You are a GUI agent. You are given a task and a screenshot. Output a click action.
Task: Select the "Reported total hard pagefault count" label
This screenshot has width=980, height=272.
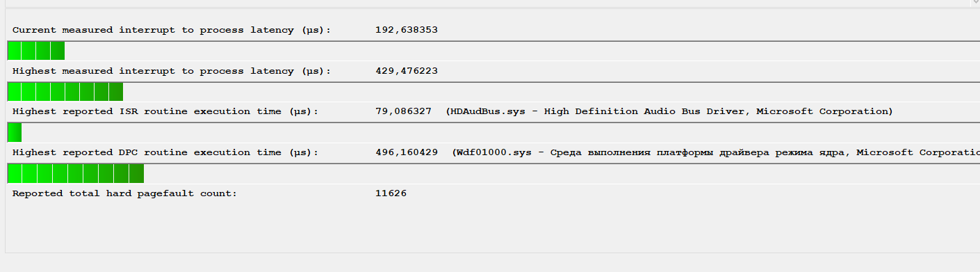125,193
